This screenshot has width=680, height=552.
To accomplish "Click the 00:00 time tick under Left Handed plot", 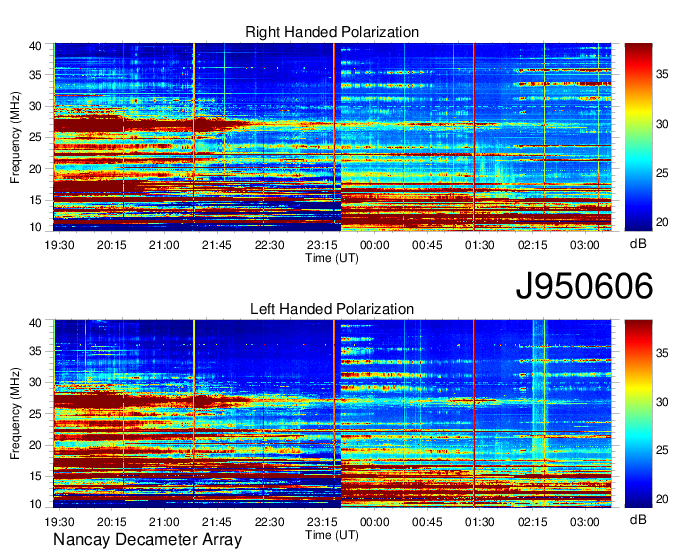I will pyautogui.click(x=374, y=522).
